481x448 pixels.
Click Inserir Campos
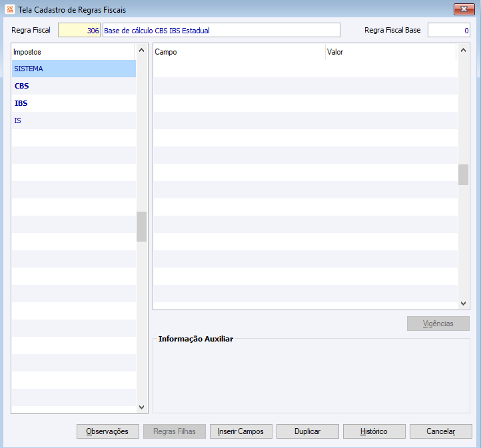240,431
